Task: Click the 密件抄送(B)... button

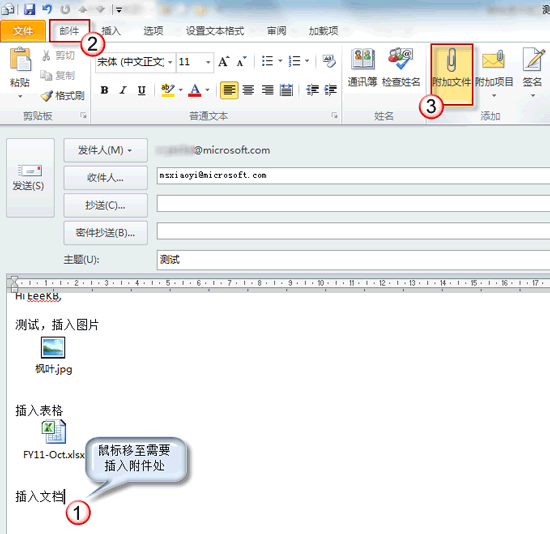Action: coord(105,233)
